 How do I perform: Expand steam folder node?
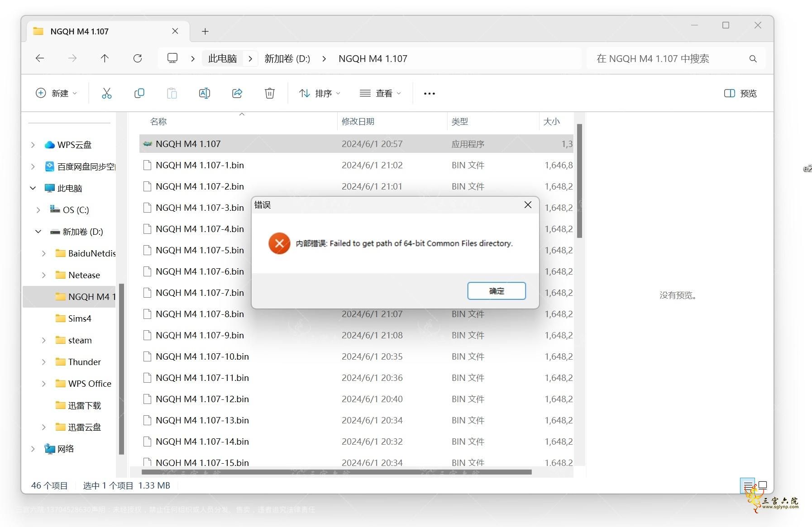click(x=44, y=340)
